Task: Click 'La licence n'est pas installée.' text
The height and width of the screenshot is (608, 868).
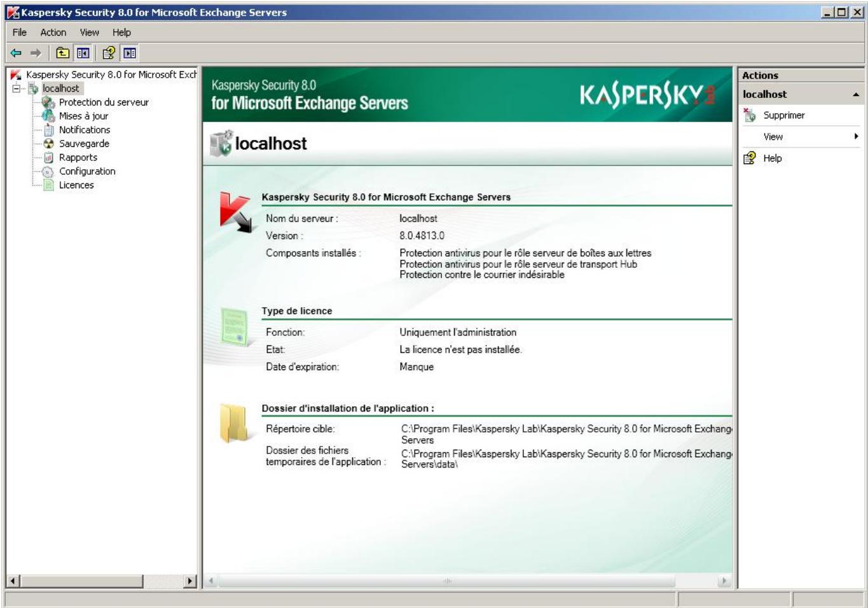Action: click(460, 350)
